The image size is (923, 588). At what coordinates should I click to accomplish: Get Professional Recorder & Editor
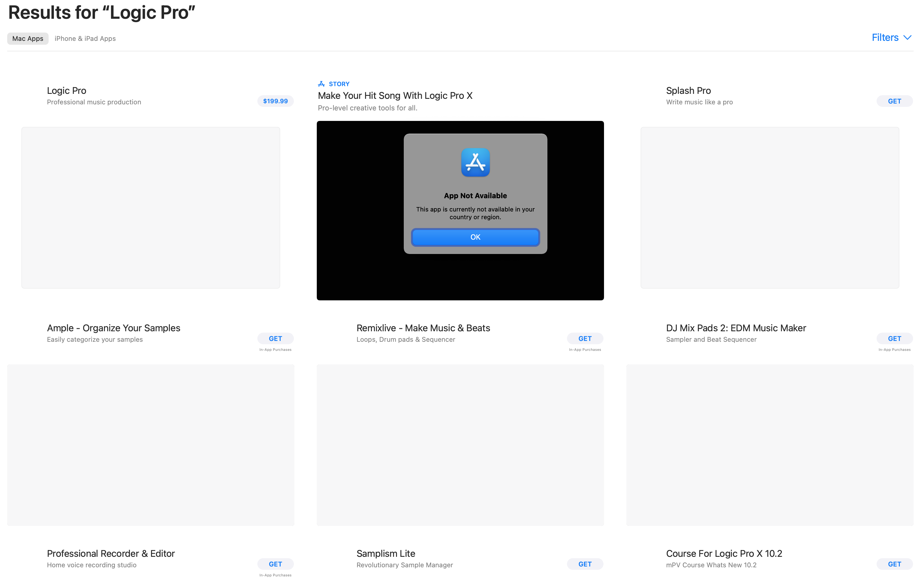pos(275,564)
